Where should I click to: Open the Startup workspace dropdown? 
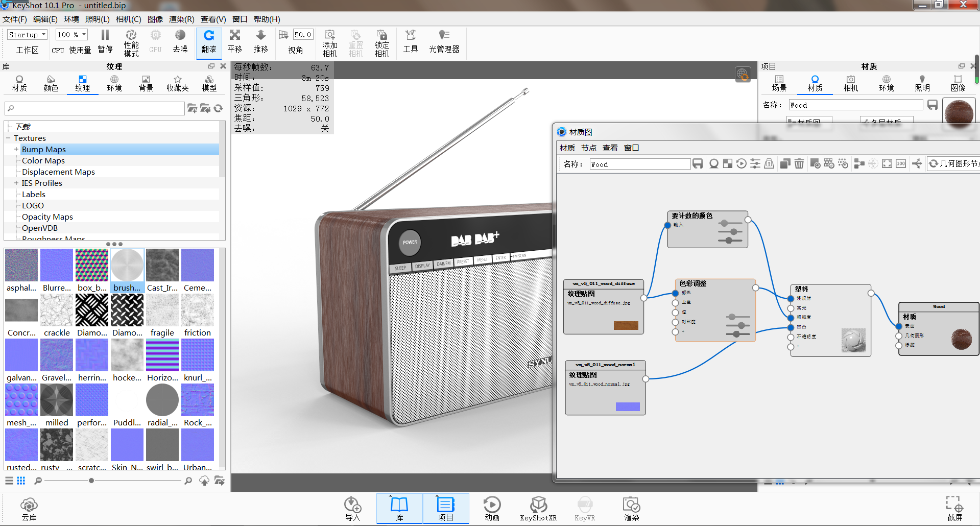coord(27,35)
